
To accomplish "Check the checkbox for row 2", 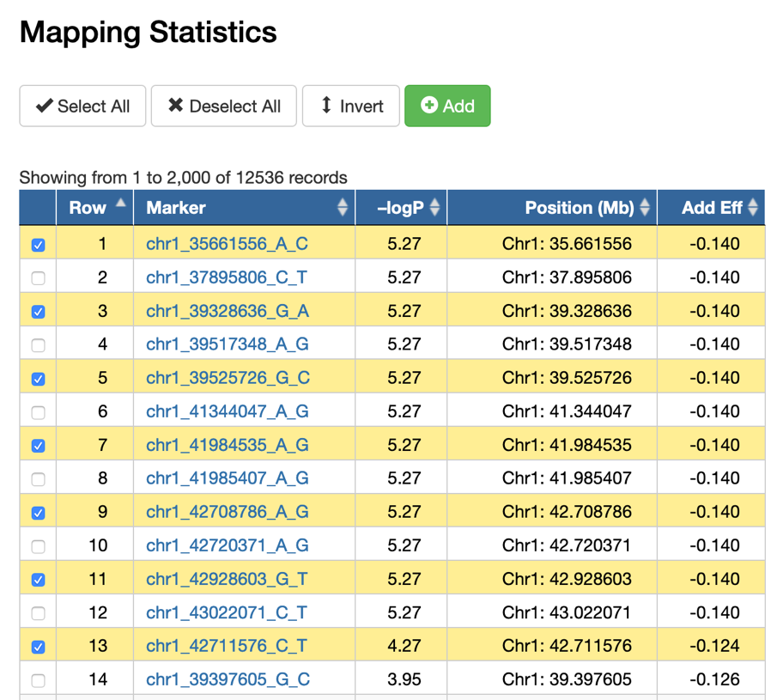I will coord(38,278).
